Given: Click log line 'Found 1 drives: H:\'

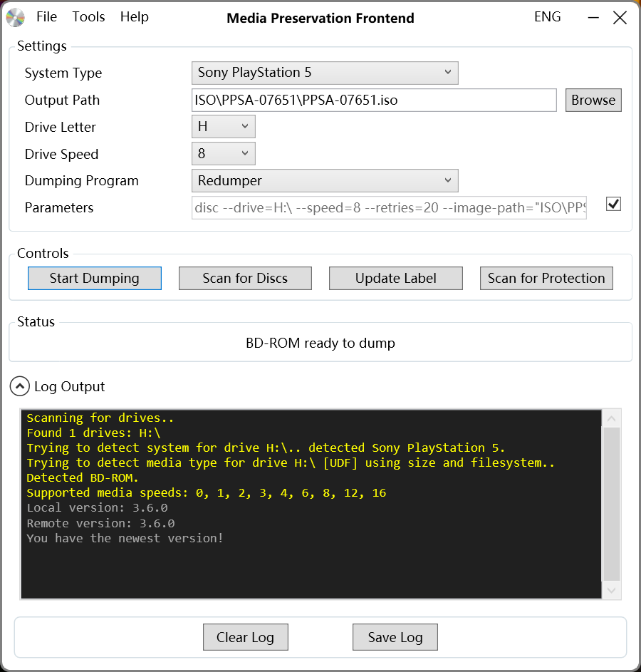Looking at the screenshot, I should click(93, 433).
